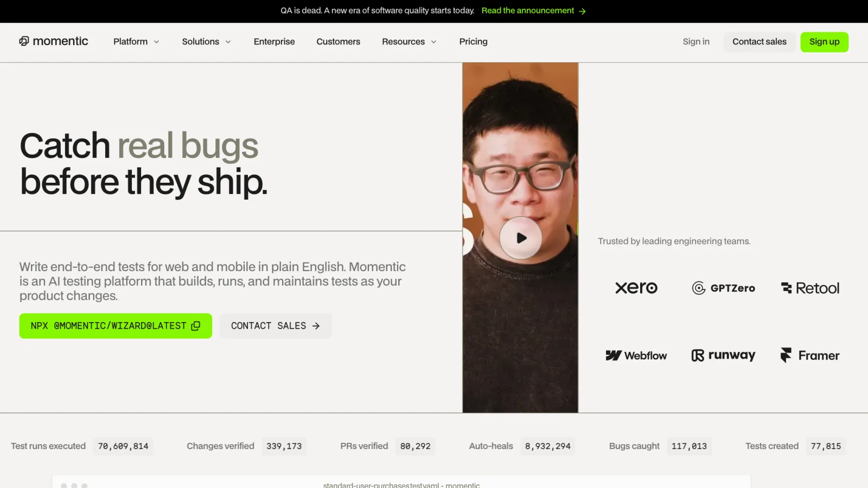Image resolution: width=868 pixels, height=488 pixels.
Task: Click the 'Trusted by leading engineering teams.' text
Action: (674, 241)
